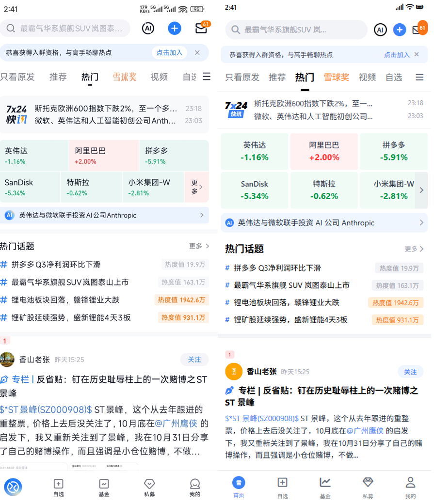Switch to 只看原发 tab on left screen
434x504 pixels.
(x=17, y=77)
